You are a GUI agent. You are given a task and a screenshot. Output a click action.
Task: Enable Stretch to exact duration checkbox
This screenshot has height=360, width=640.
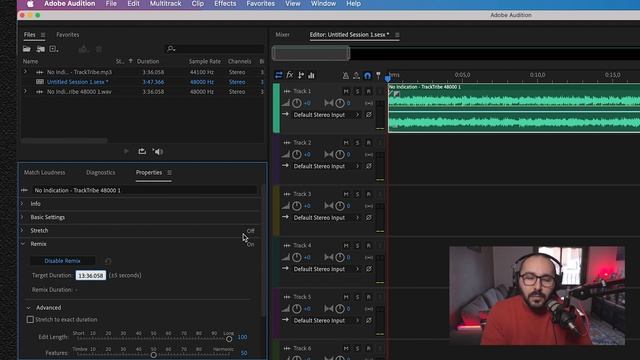(30, 320)
